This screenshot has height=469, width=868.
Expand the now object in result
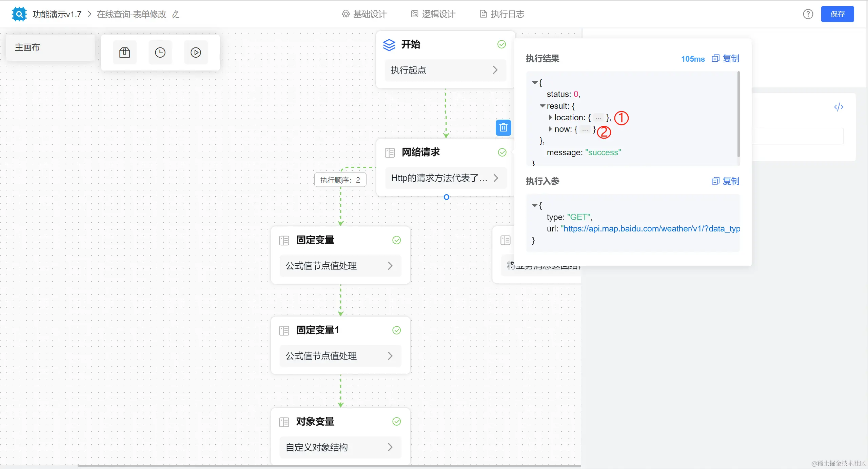(x=550, y=129)
